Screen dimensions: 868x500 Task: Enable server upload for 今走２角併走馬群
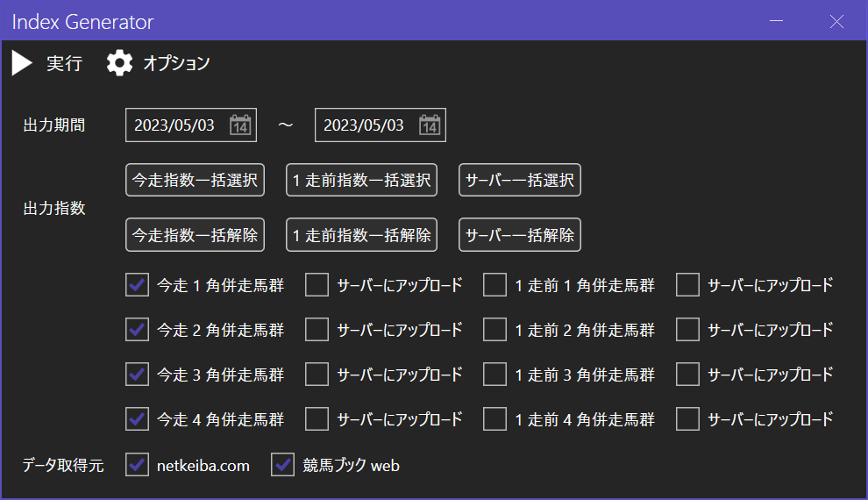pyautogui.click(x=317, y=330)
